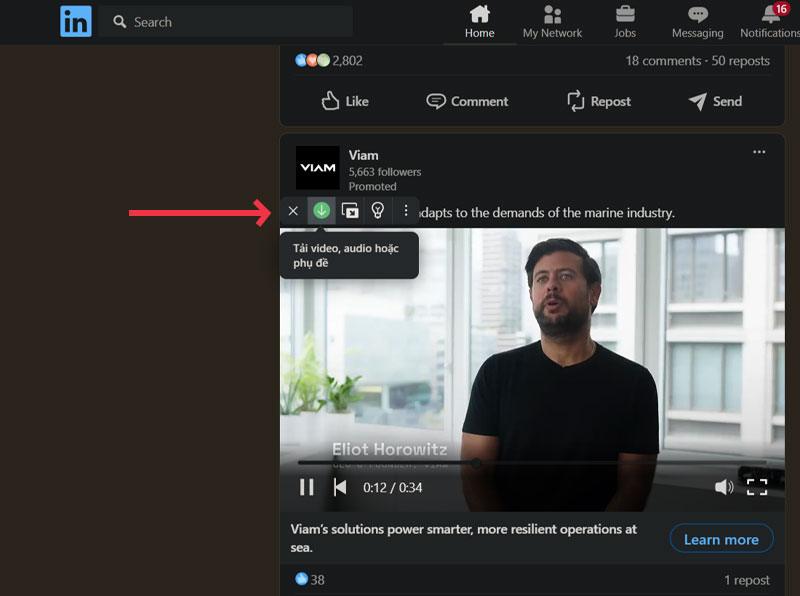This screenshot has width=800, height=596.
Task: Click the picture-in-picture icon in overlay toolbar
Action: 350,210
